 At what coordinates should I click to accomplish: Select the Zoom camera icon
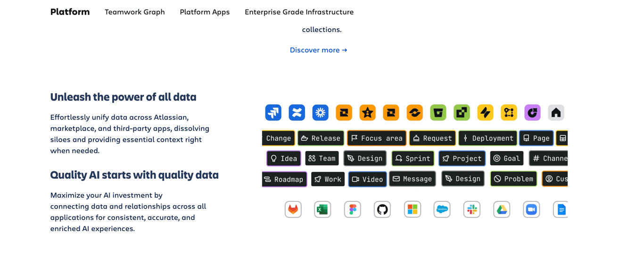point(531,209)
